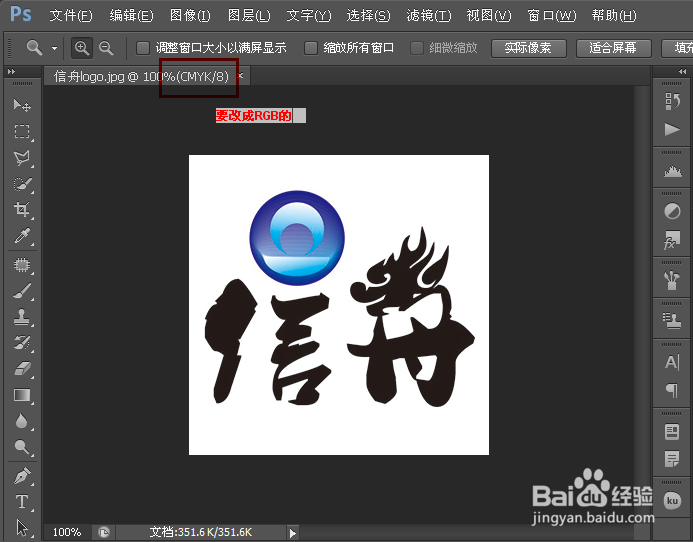Select the Clone Stamp tool
This screenshot has width=693, height=542.
[22, 317]
